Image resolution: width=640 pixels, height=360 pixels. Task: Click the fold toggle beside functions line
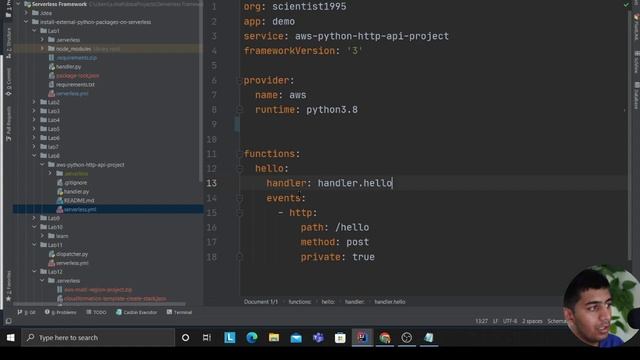point(240,154)
